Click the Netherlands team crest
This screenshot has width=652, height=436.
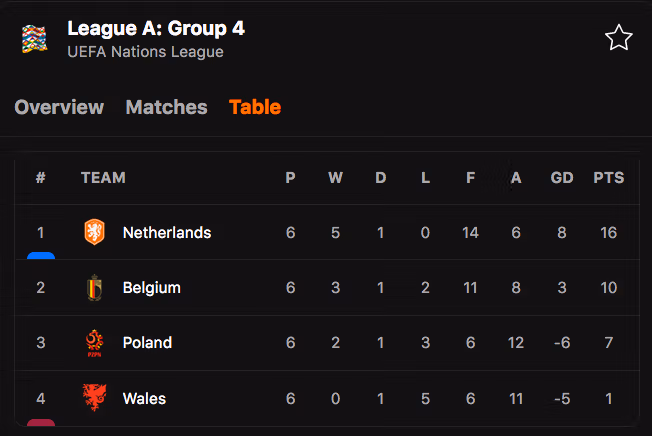coord(94,232)
